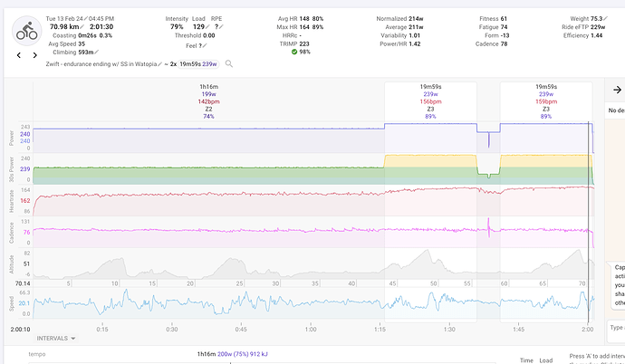This screenshot has width=625, height=364.
Task: Click the Heartrate chart axis label
Action: (11, 201)
